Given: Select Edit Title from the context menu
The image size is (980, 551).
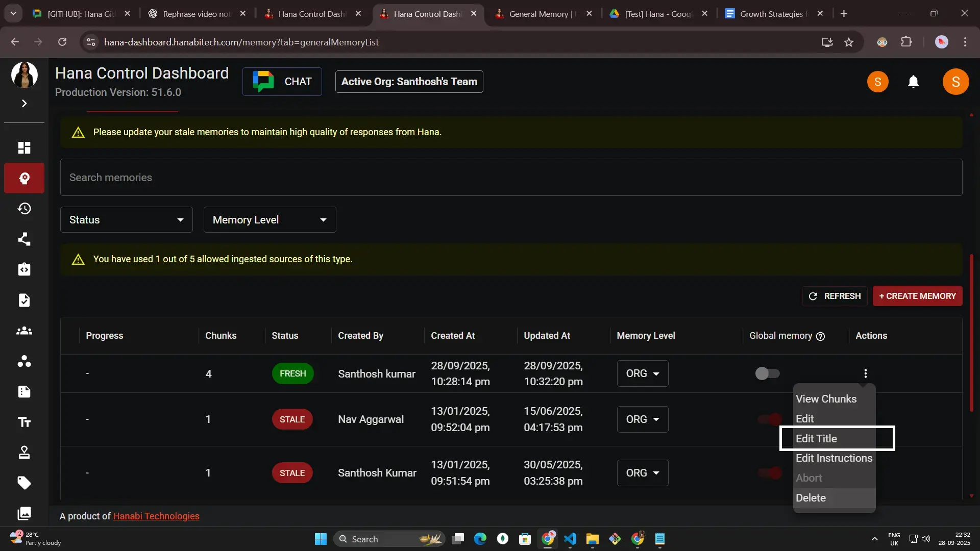Looking at the screenshot, I should pos(816,439).
